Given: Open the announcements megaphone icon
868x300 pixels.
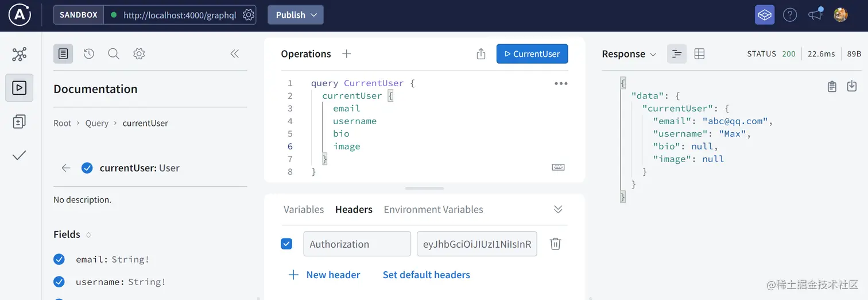Looking at the screenshot, I should tap(816, 14).
